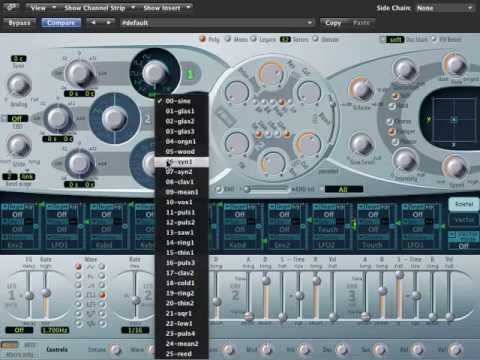Image resolution: width=480 pixels, height=360 pixels.
Task: Toggle oscillator 2 with its number button
Action: pyautogui.click(x=148, y=119)
